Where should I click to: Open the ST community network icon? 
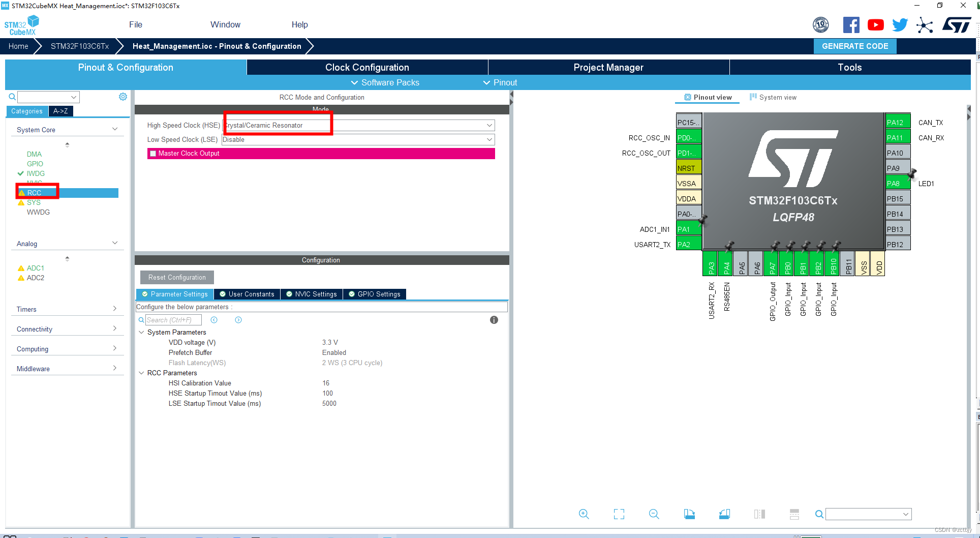click(x=925, y=25)
